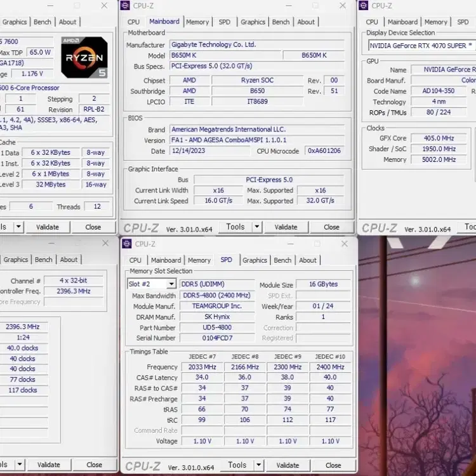Click the Ryzen SOC chipset value
Screen dimensions: 476x476
click(257, 80)
